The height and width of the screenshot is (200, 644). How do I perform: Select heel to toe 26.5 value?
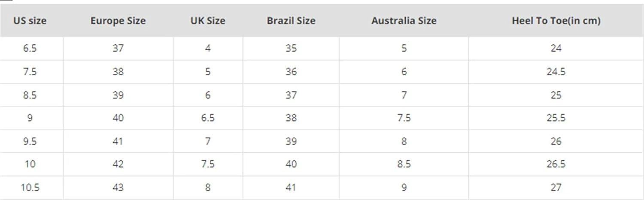[x=556, y=164]
